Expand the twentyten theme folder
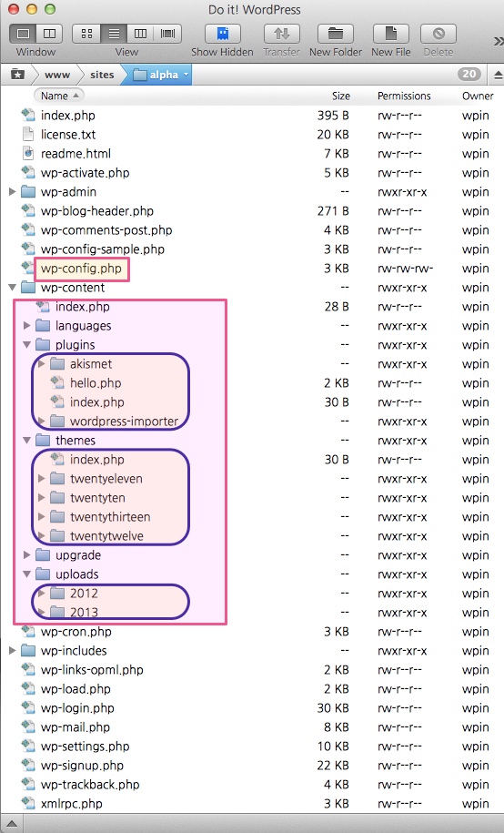This screenshot has width=504, height=833. coord(42,498)
